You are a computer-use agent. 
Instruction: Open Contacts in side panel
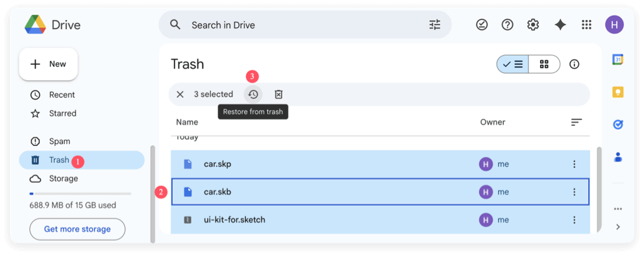pos(618,156)
